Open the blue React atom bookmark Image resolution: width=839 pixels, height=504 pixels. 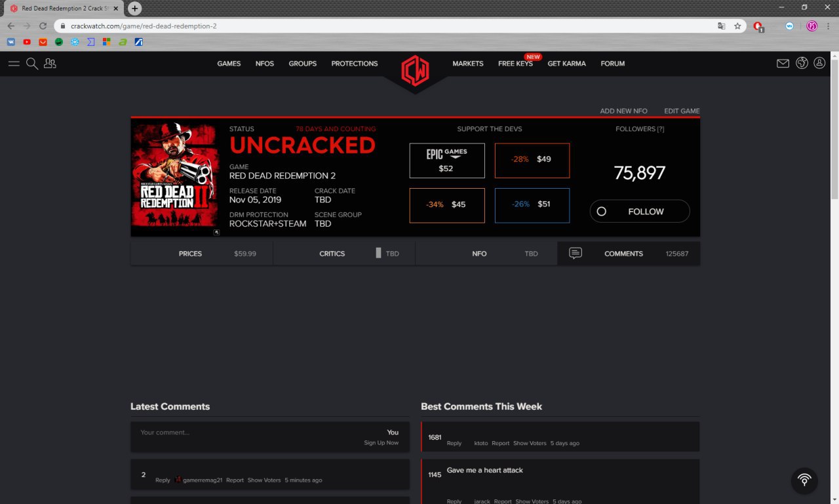(75, 42)
